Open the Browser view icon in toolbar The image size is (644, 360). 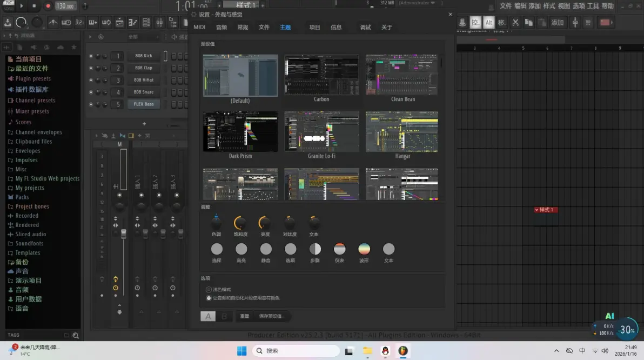tap(173, 23)
